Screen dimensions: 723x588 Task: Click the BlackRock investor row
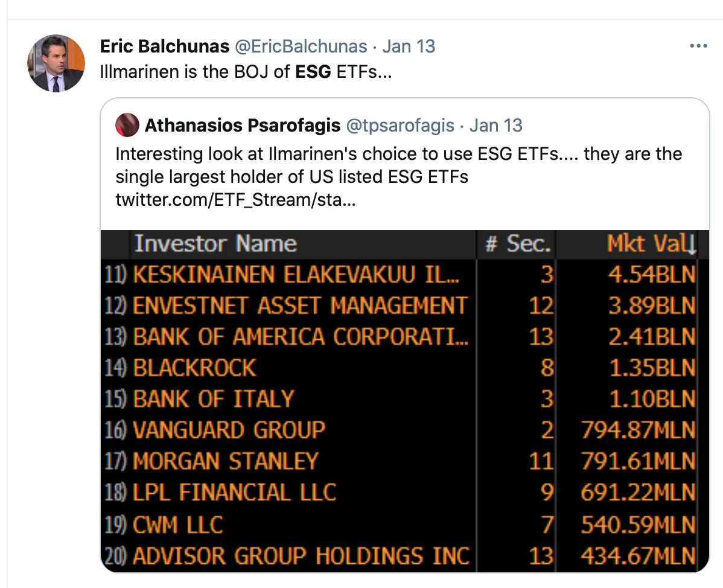click(x=195, y=368)
